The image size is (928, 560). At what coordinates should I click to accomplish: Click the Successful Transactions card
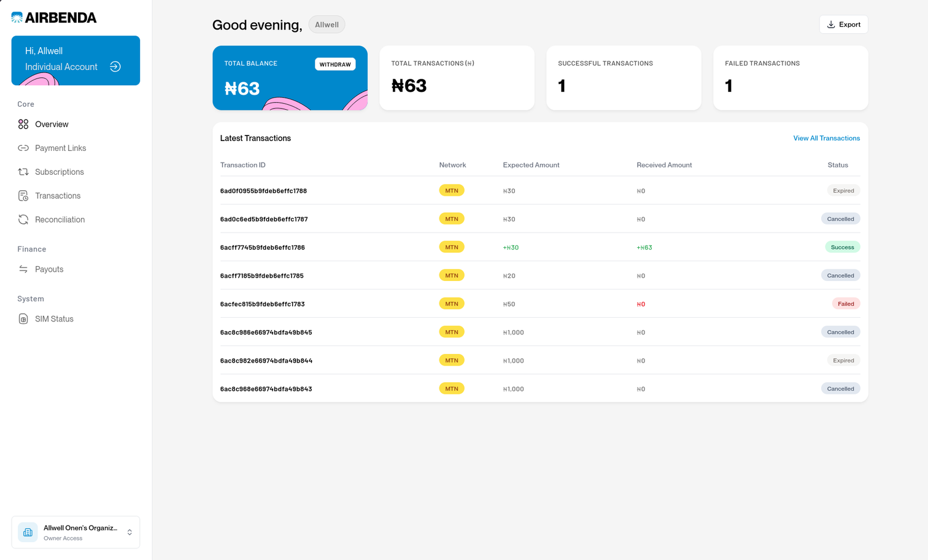tap(624, 78)
